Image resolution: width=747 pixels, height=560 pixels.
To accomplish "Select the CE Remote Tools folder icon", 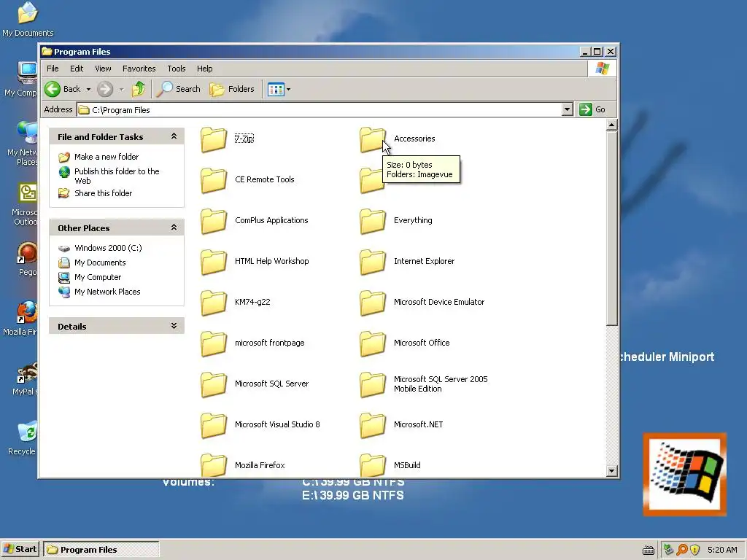I will [x=214, y=180].
